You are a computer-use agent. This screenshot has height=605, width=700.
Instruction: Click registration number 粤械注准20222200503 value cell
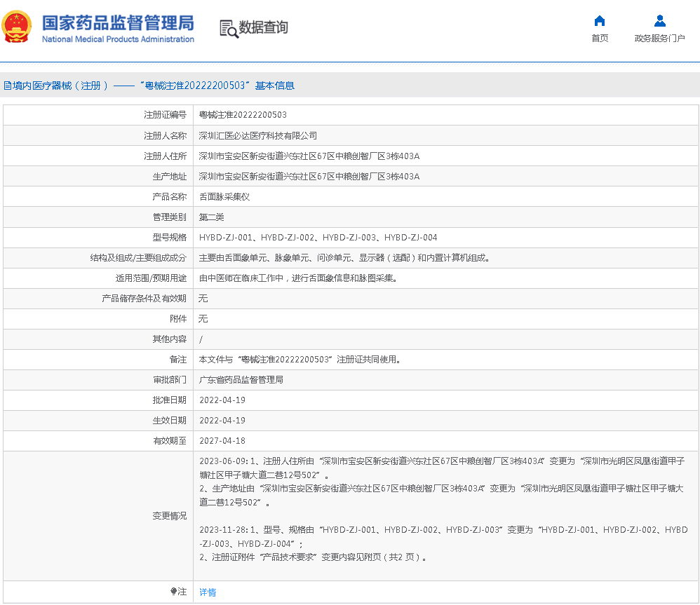(243, 115)
